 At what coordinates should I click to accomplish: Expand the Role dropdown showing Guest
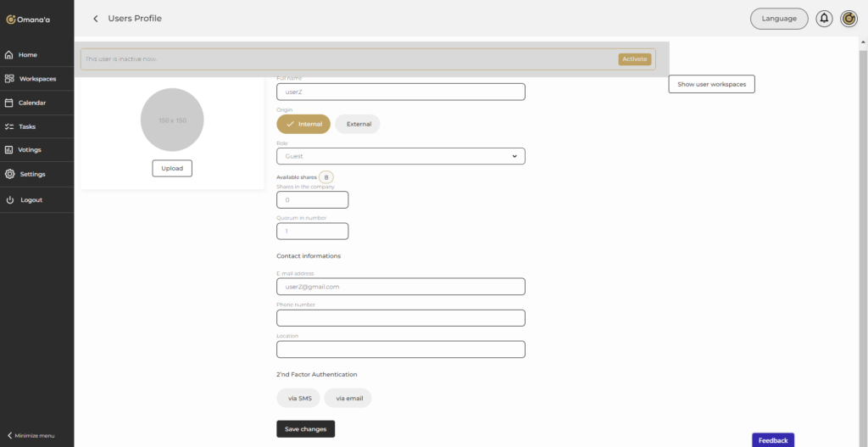click(x=400, y=156)
